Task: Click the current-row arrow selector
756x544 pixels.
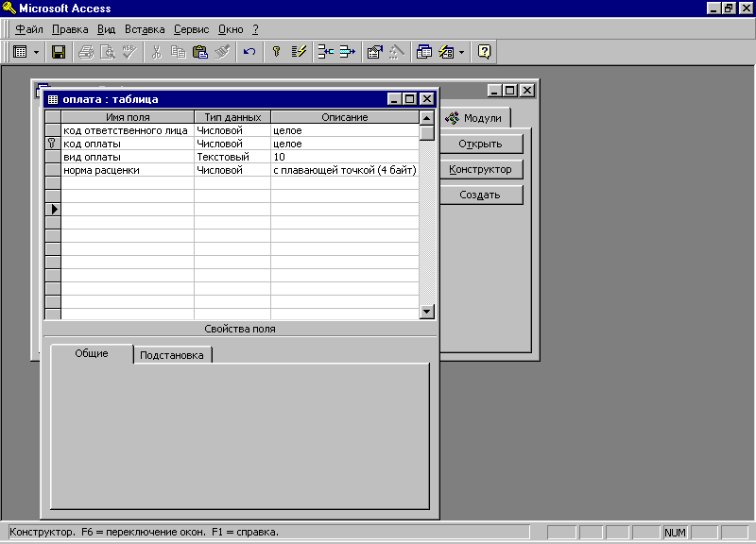Action: pyautogui.click(x=53, y=209)
